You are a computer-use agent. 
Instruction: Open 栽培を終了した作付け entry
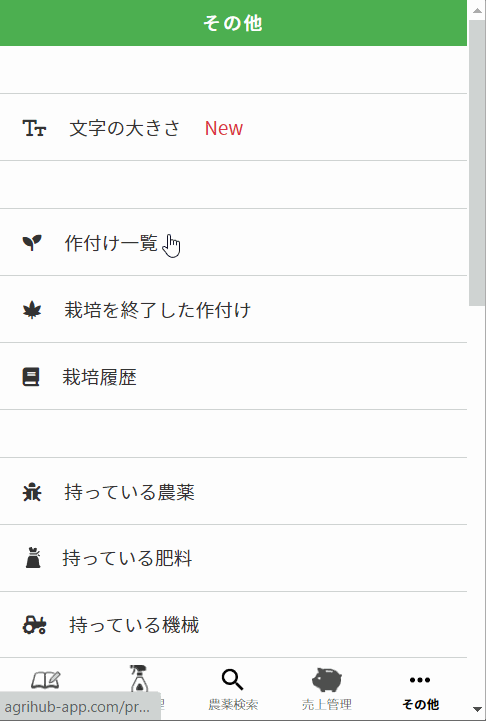coord(233,309)
